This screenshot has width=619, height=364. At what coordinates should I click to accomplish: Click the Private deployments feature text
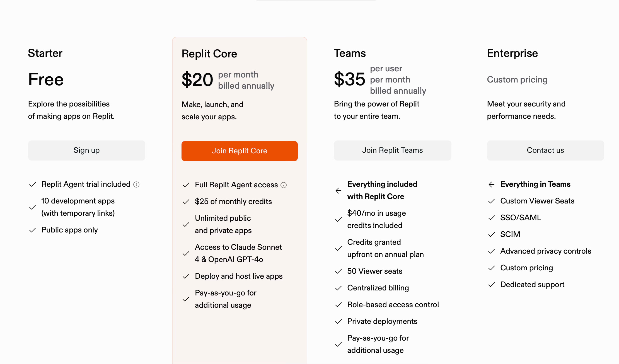[x=382, y=321]
